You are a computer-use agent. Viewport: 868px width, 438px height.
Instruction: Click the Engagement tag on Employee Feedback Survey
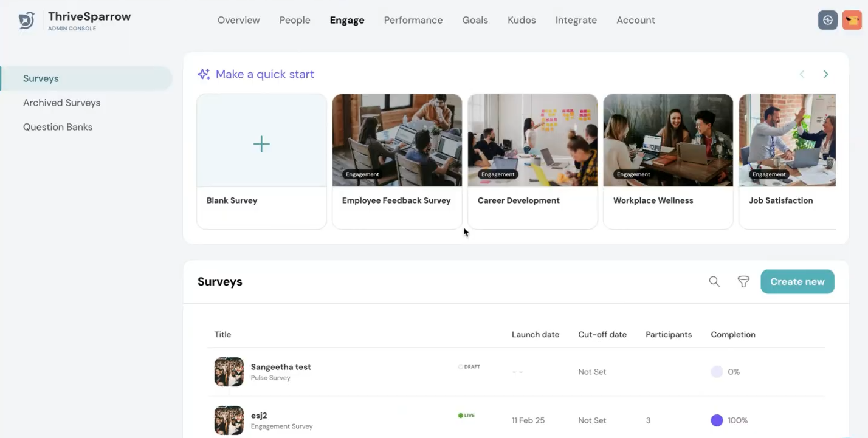[x=362, y=174]
